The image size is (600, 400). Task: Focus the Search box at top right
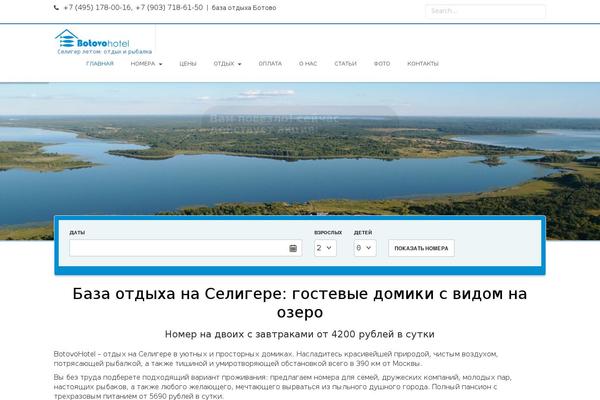485,11
